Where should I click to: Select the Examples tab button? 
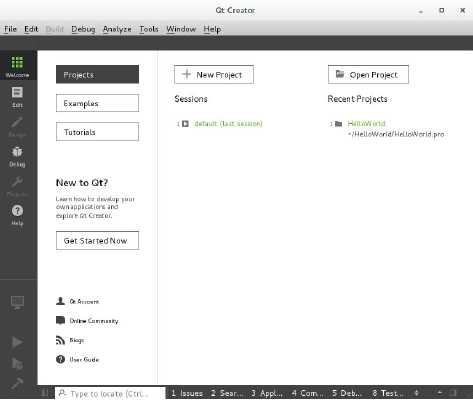tap(97, 103)
